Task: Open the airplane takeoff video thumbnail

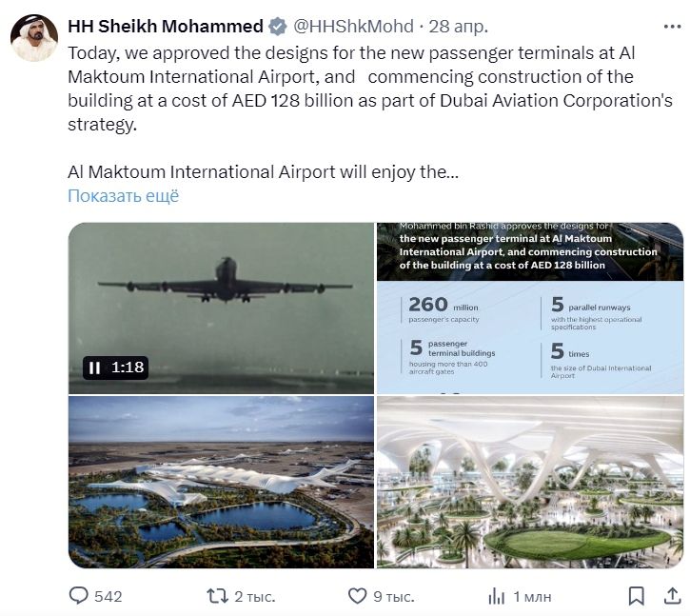Action: pyautogui.click(x=221, y=295)
